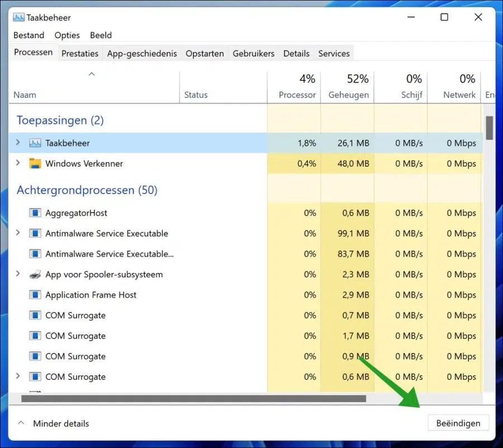Sort by the Status column header

click(223, 87)
